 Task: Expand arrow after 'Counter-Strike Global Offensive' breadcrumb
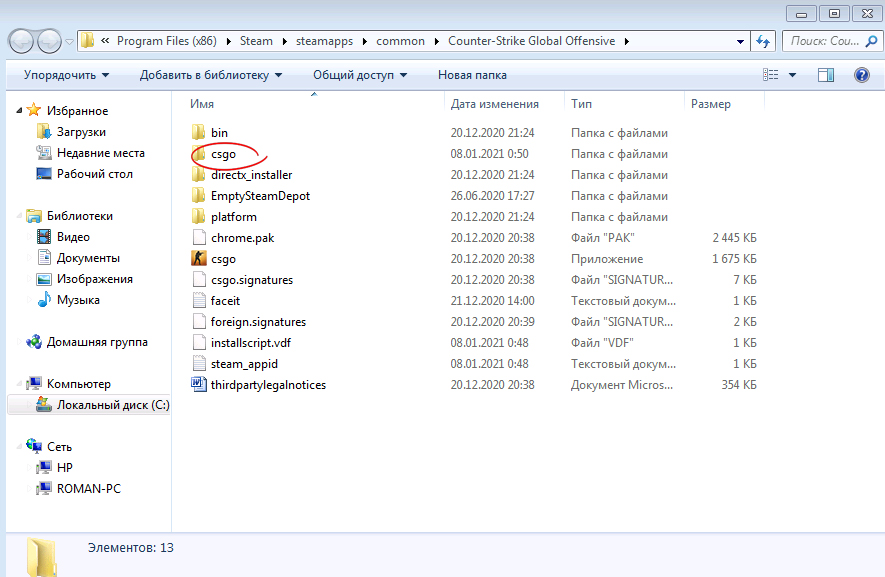coord(626,42)
